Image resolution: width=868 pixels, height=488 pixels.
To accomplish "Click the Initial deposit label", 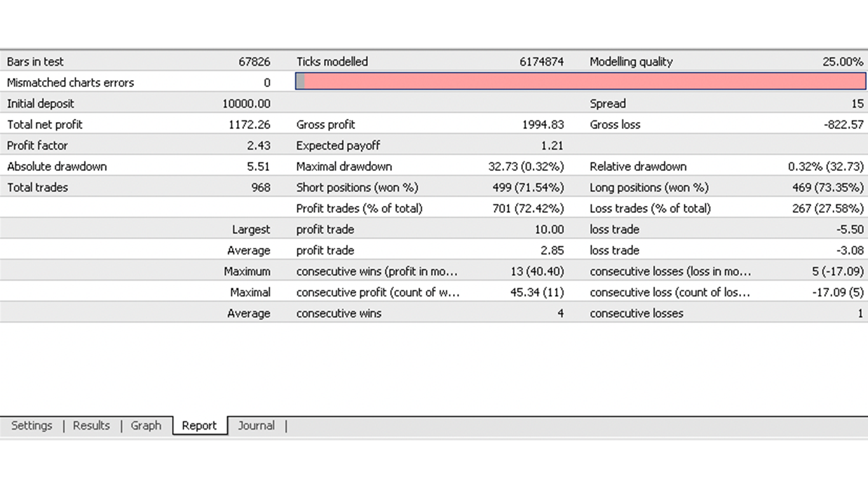I will pos(41,104).
